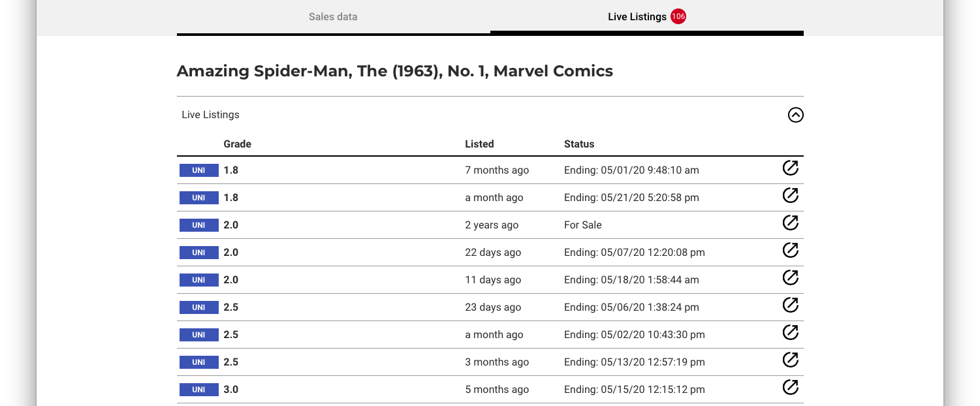This screenshot has width=980, height=406.
Task: Click the Live Listings section label
Action: click(x=210, y=115)
